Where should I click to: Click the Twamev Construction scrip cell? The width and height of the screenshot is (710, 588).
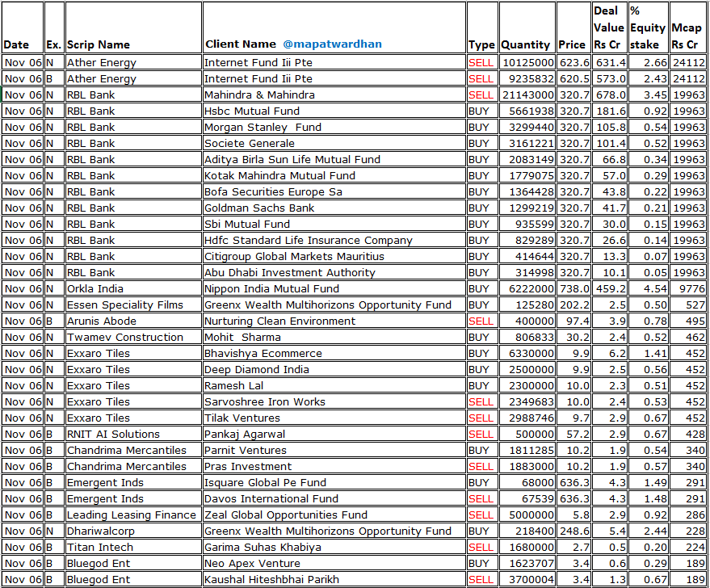133,338
